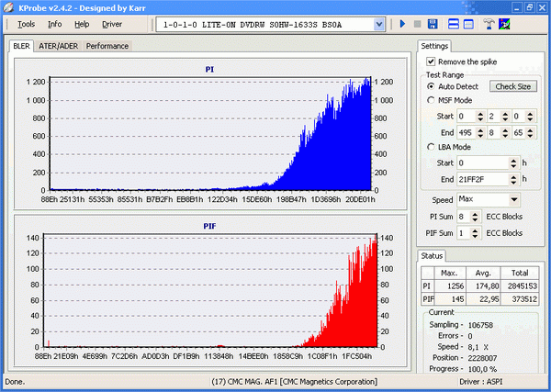Click the colorful graph color icon
This screenshot has height=392, width=551.
(504, 24)
